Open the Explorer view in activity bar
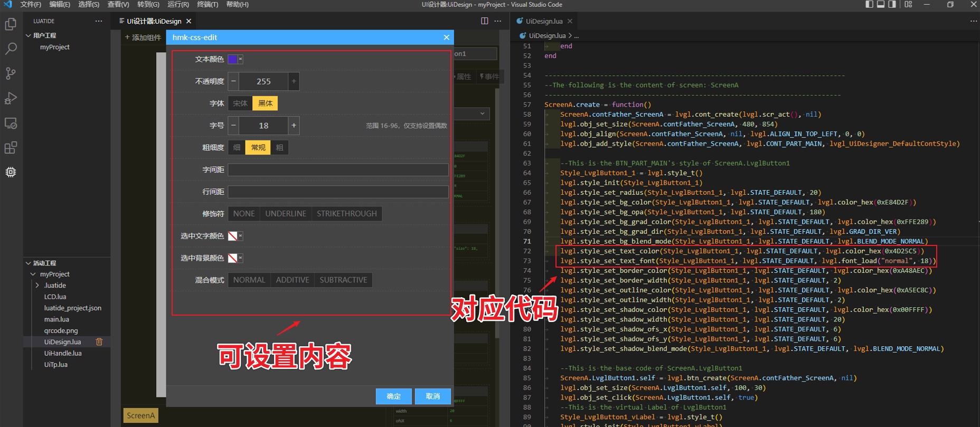Image resolution: width=980 pixels, height=427 pixels. click(x=11, y=24)
